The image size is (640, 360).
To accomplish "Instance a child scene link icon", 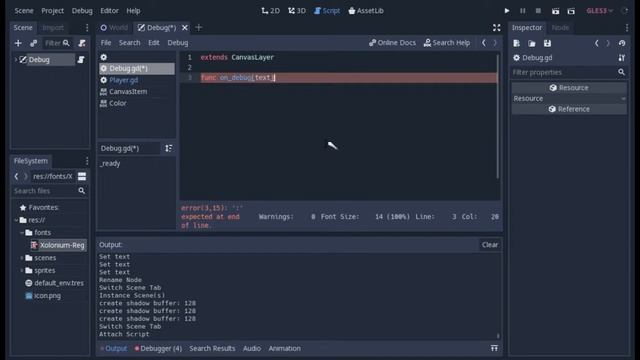I will point(33,43).
